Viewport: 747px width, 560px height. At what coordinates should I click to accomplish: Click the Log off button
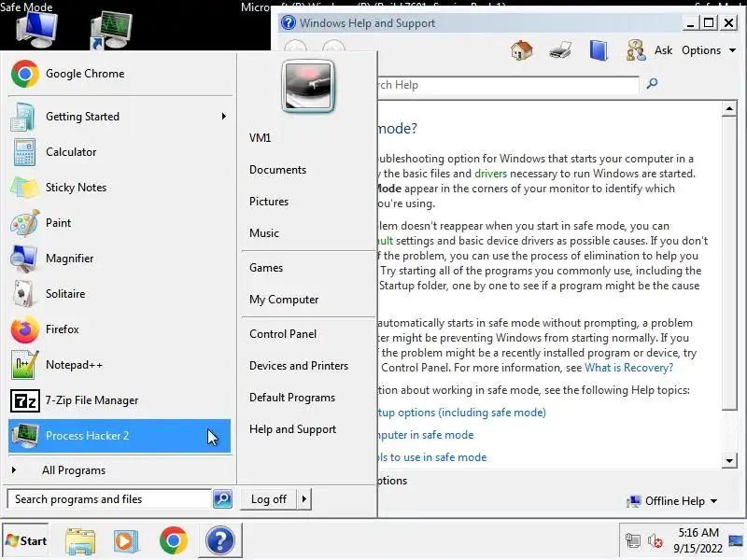268,499
